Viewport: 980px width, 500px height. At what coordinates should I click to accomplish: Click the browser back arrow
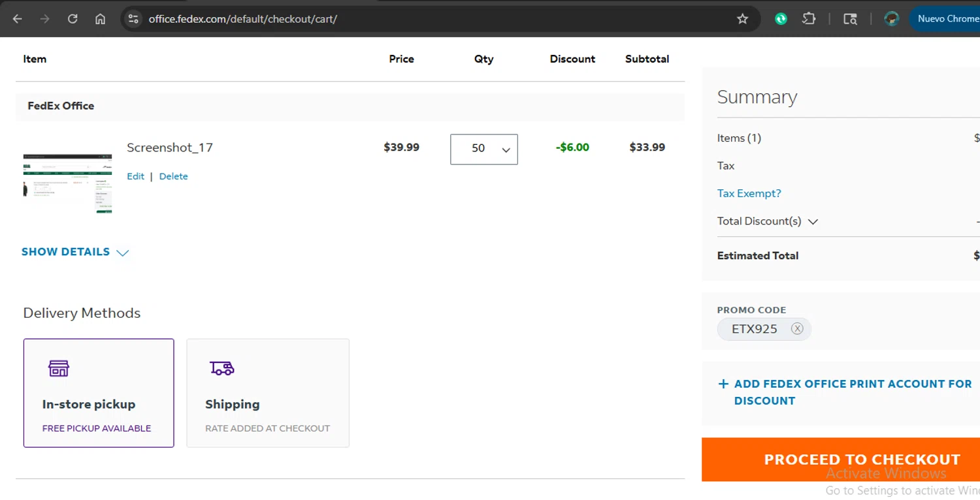click(18, 19)
